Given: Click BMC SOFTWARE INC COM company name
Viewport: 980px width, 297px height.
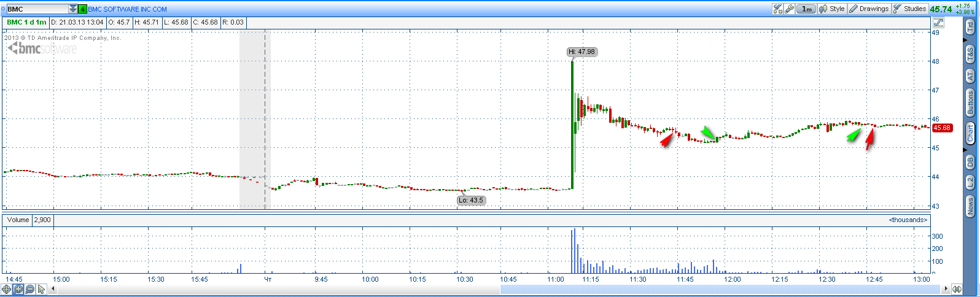Looking at the screenshot, I should (x=127, y=9).
